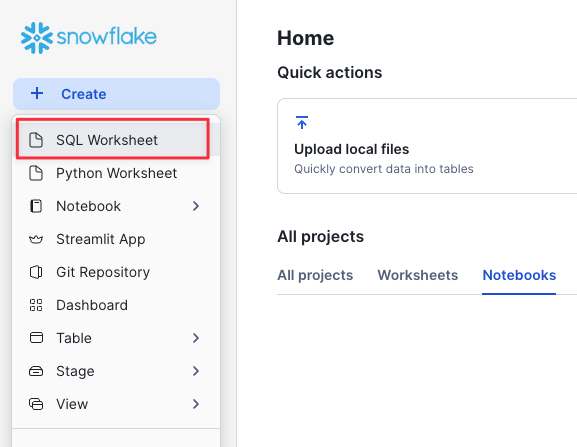Click the upload arrow icon
577x447 pixels.
(x=302, y=122)
